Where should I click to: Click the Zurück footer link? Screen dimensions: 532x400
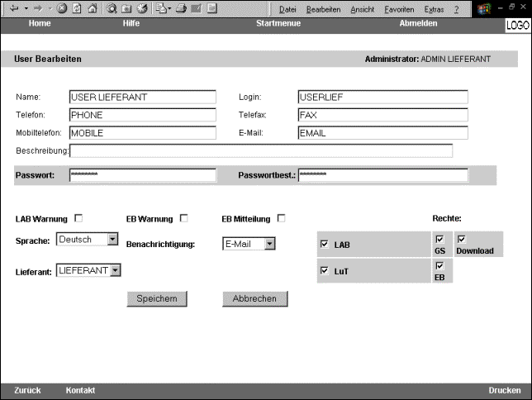[x=27, y=390]
